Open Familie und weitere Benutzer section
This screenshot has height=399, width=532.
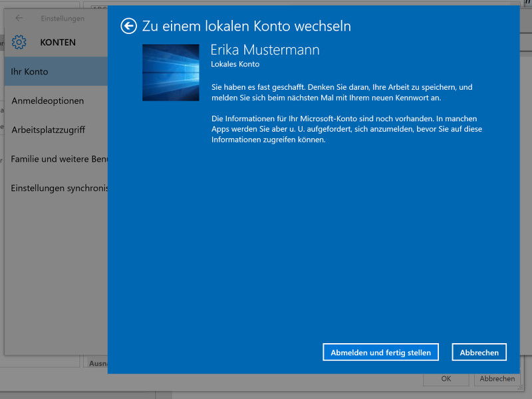(x=56, y=159)
